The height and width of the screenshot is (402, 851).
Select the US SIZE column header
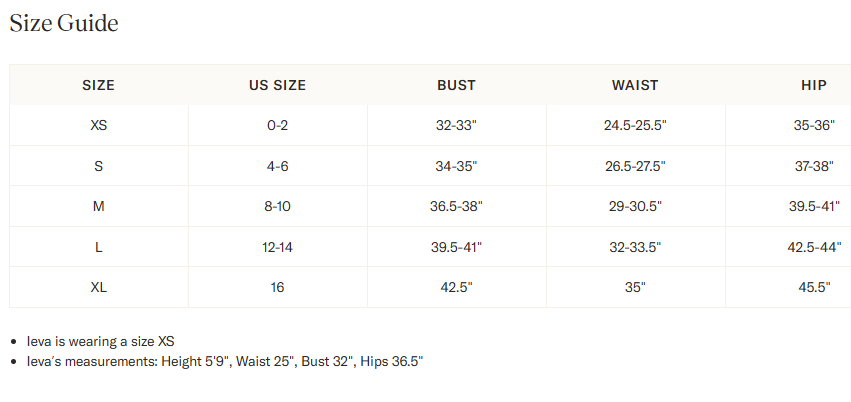pyautogui.click(x=277, y=85)
